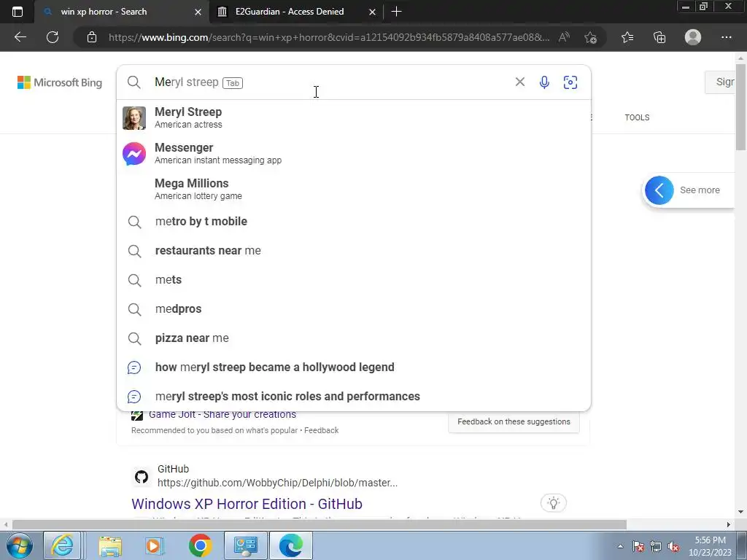Clear the search box with X

coord(519,82)
